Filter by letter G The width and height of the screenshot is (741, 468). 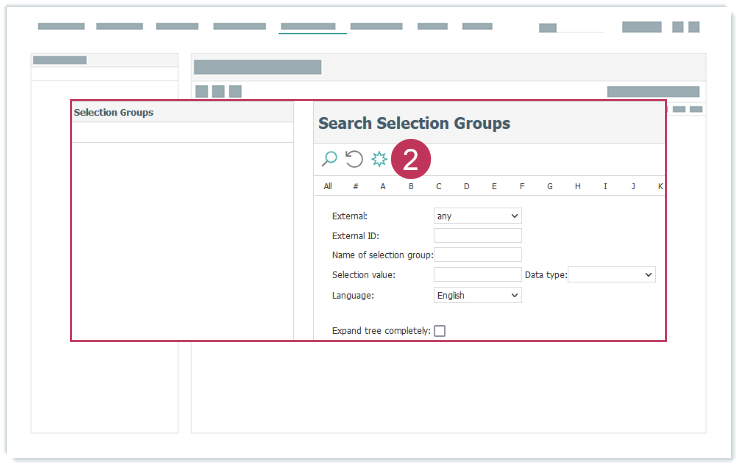coord(549,186)
